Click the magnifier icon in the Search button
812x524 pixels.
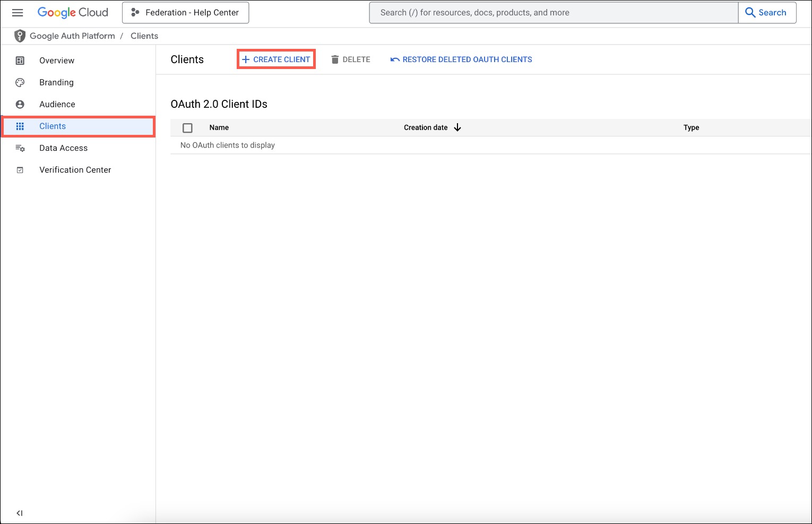[x=750, y=12]
